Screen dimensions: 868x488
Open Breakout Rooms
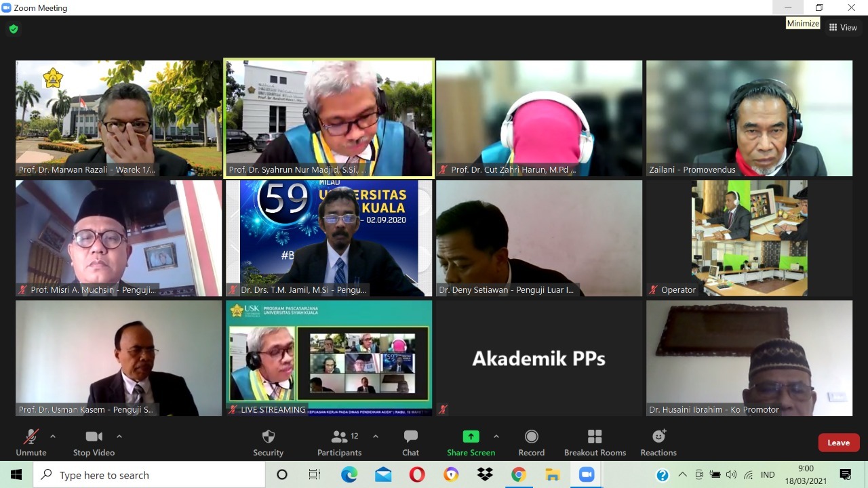click(x=595, y=443)
